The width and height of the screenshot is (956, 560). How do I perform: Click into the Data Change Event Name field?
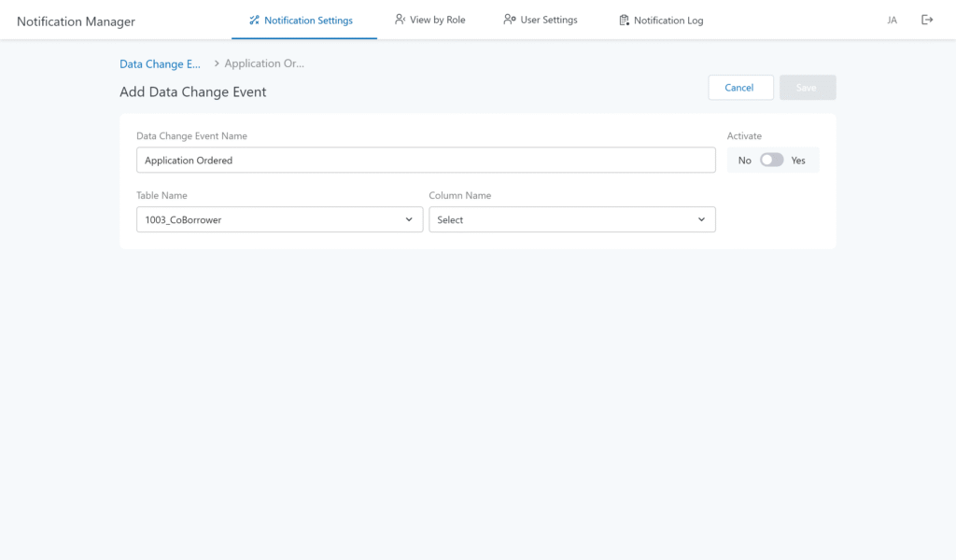click(x=426, y=161)
